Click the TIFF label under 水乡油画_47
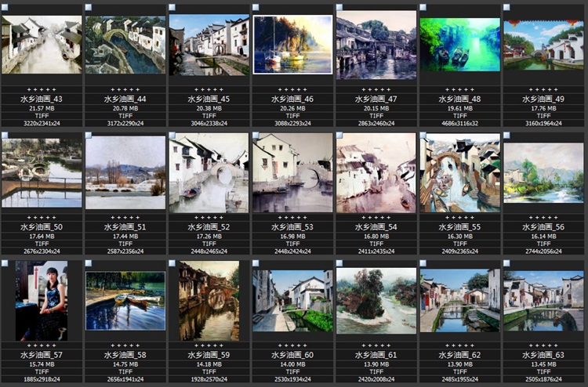Screen dimensions: 588x387 click(376, 116)
